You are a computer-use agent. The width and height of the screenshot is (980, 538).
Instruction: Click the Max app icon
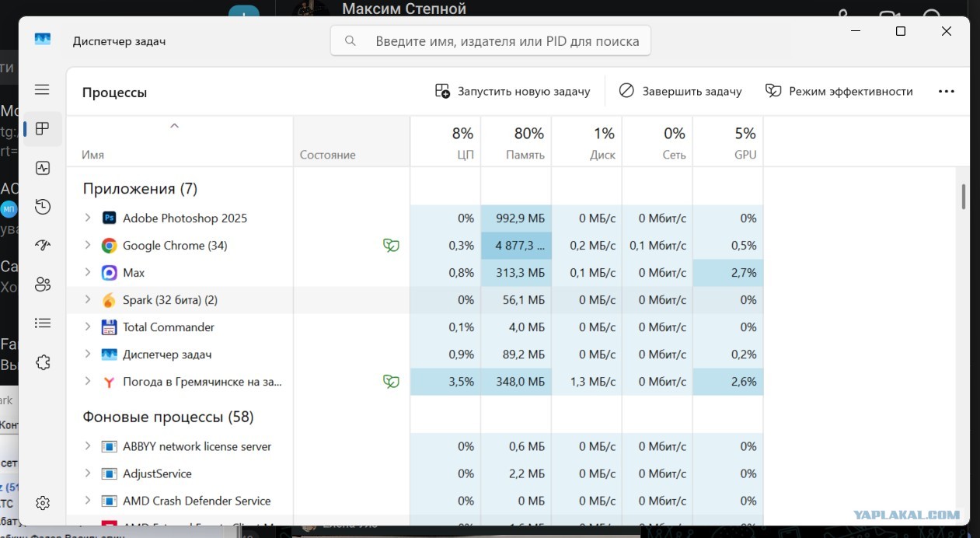pos(110,273)
